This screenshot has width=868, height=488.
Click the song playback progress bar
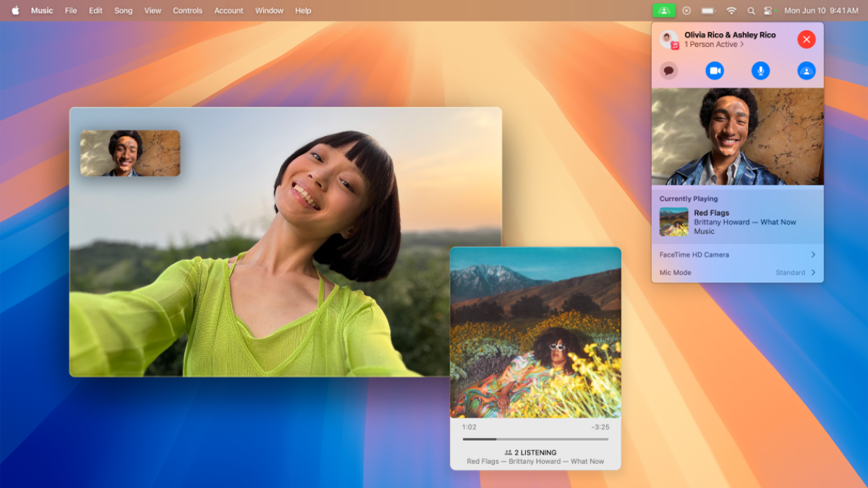click(x=535, y=437)
